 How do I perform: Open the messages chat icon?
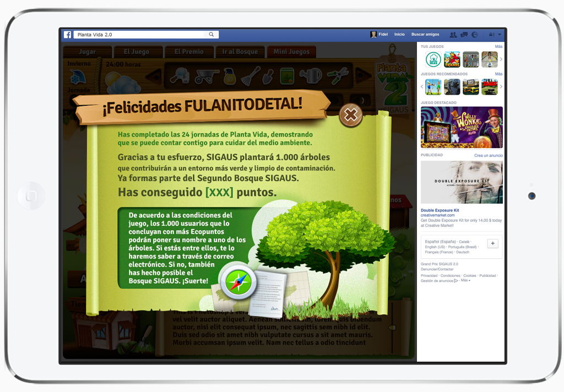coord(464,35)
